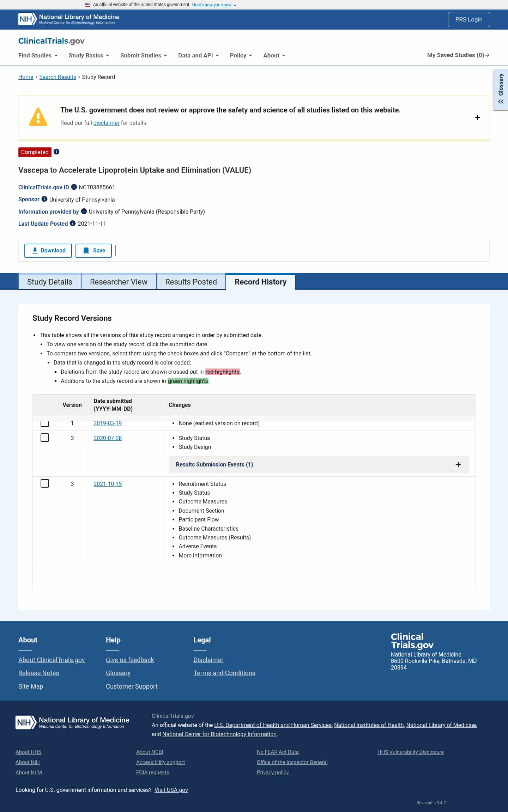Click the PRS Login button
Image resolution: width=508 pixels, height=812 pixels.
pos(469,19)
